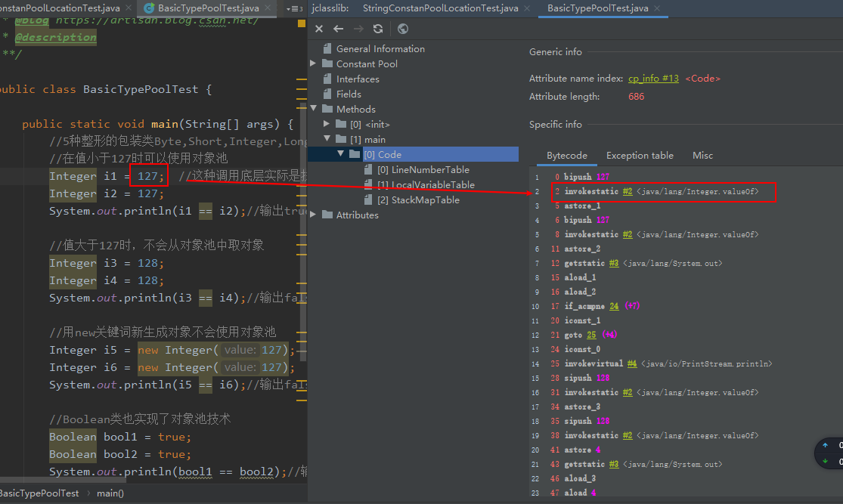Viewport: 843px width, 504px height.
Task: Click the Attributes folder icon
Action: pyautogui.click(x=327, y=215)
